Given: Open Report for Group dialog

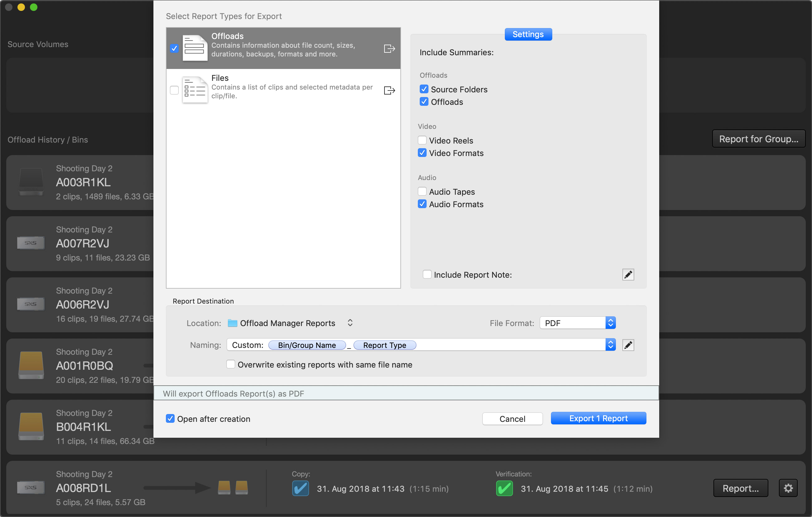Looking at the screenshot, I should pos(758,139).
